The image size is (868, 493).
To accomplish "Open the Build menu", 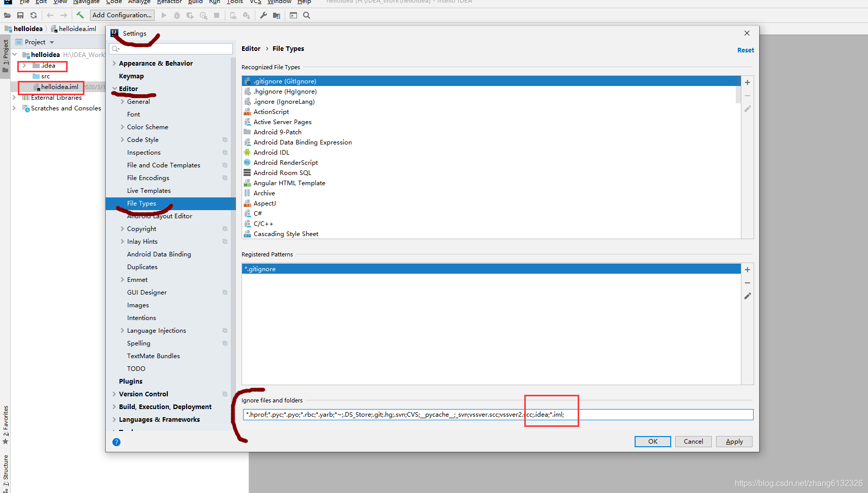I will pyautogui.click(x=195, y=2).
